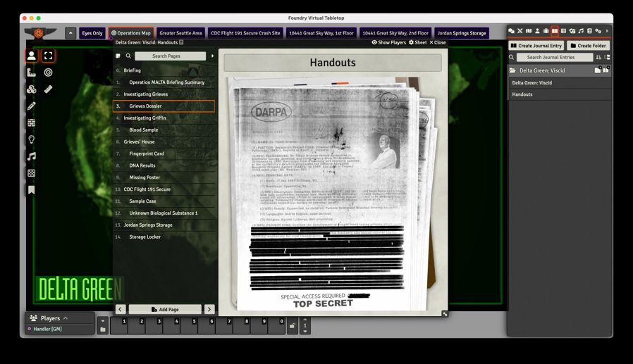The image size is (633, 364).
Task: Open the Scenes sidebar tab
Action: [x=529, y=31]
